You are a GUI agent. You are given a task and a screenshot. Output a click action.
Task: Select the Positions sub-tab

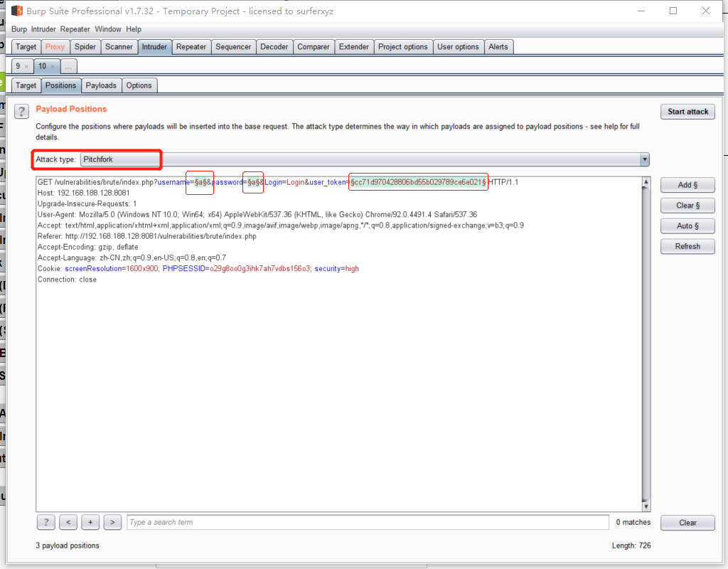point(61,85)
